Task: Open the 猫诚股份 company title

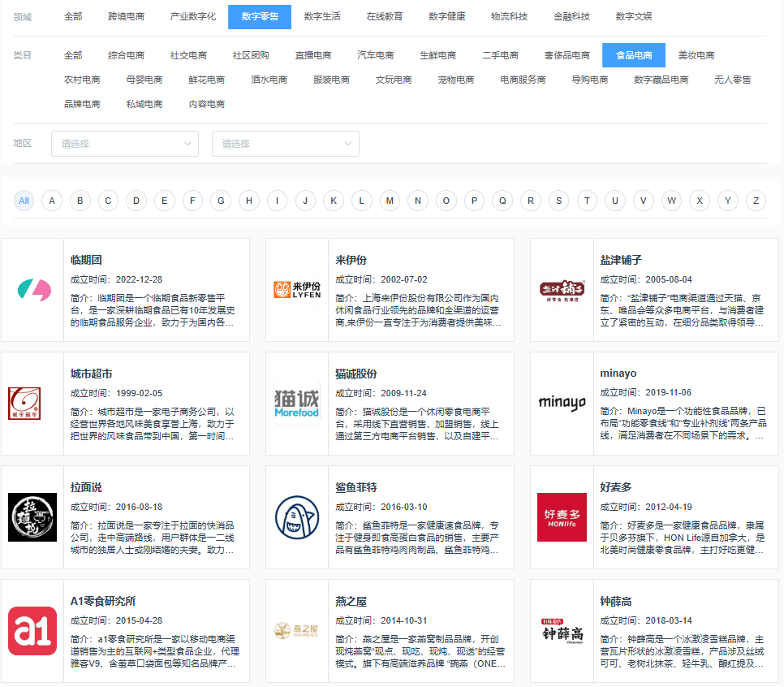Action: (x=356, y=374)
